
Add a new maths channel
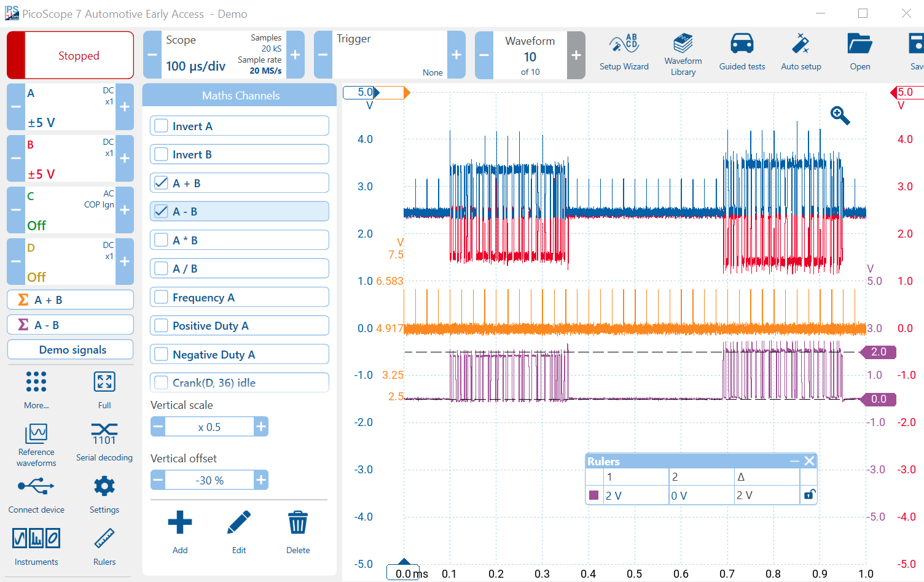pyautogui.click(x=180, y=532)
